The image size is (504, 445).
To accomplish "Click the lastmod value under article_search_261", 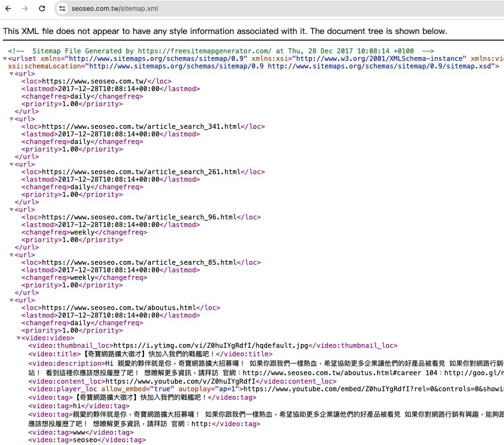I will click(108, 179).
